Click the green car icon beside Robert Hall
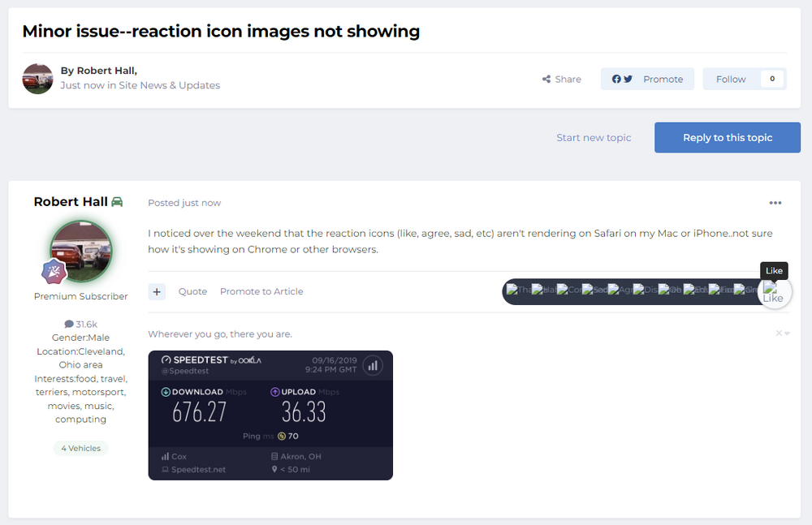The image size is (812, 525). (117, 202)
